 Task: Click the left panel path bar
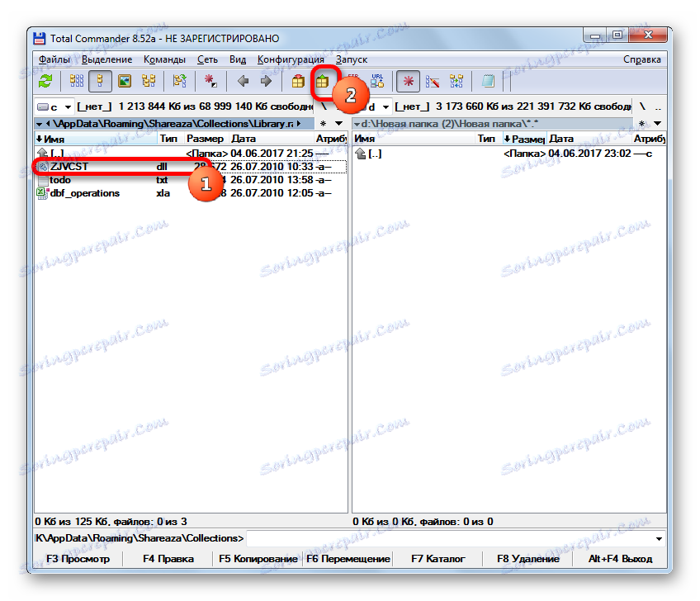point(174,124)
